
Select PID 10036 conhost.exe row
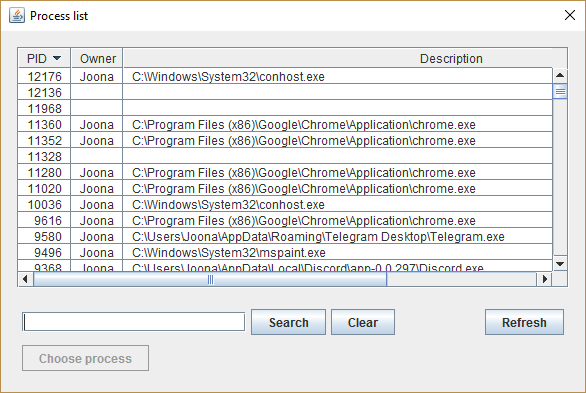(x=285, y=204)
